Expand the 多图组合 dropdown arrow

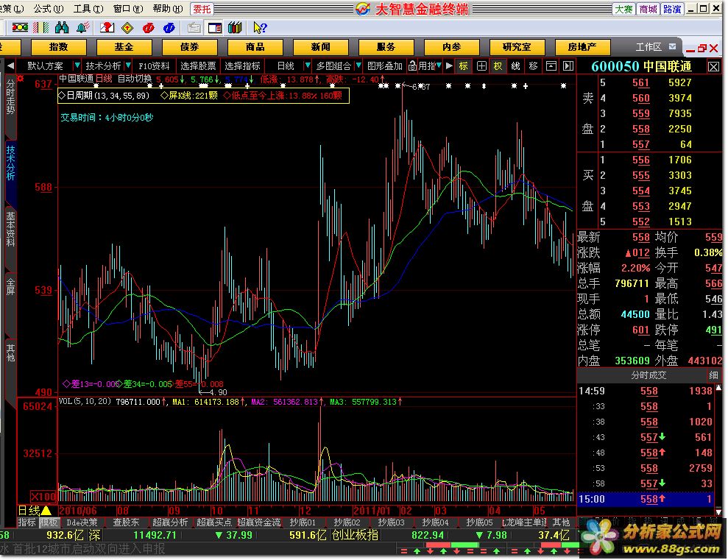click(x=358, y=65)
